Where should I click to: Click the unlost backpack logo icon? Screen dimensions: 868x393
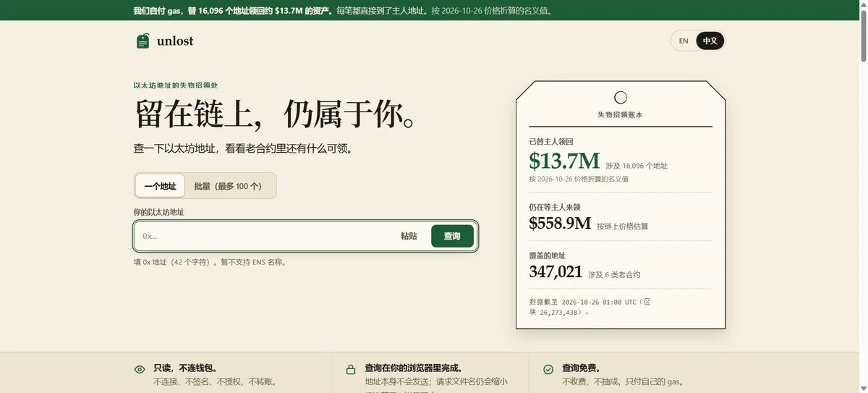click(143, 41)
